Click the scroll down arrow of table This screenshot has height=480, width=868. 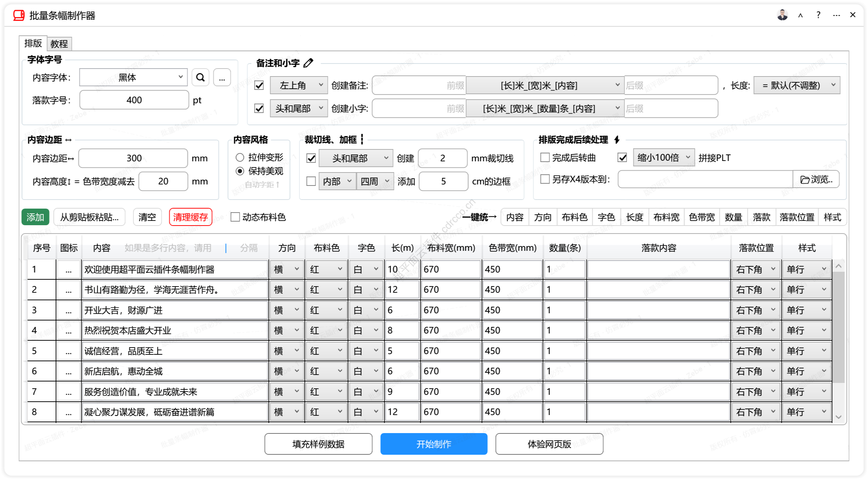pyautogui.click(x=839, y=417)
